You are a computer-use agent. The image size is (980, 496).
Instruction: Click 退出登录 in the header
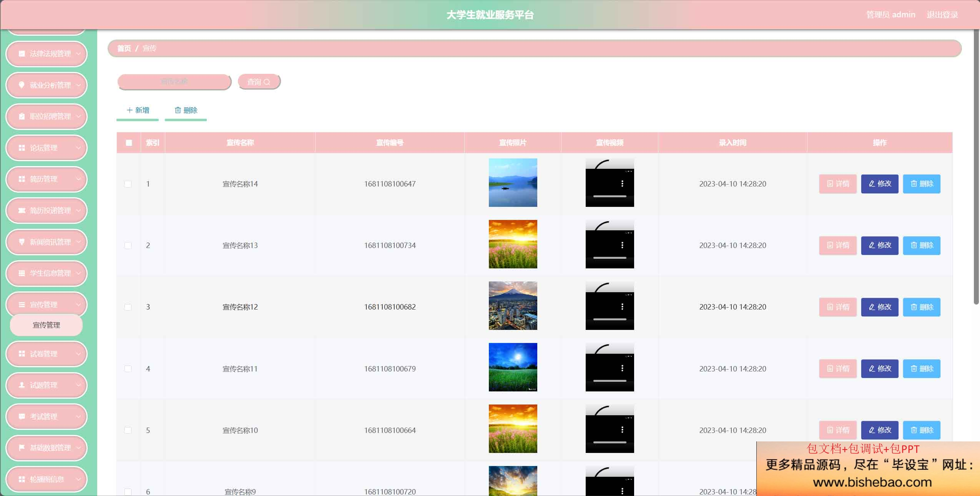tap(942, 15)
